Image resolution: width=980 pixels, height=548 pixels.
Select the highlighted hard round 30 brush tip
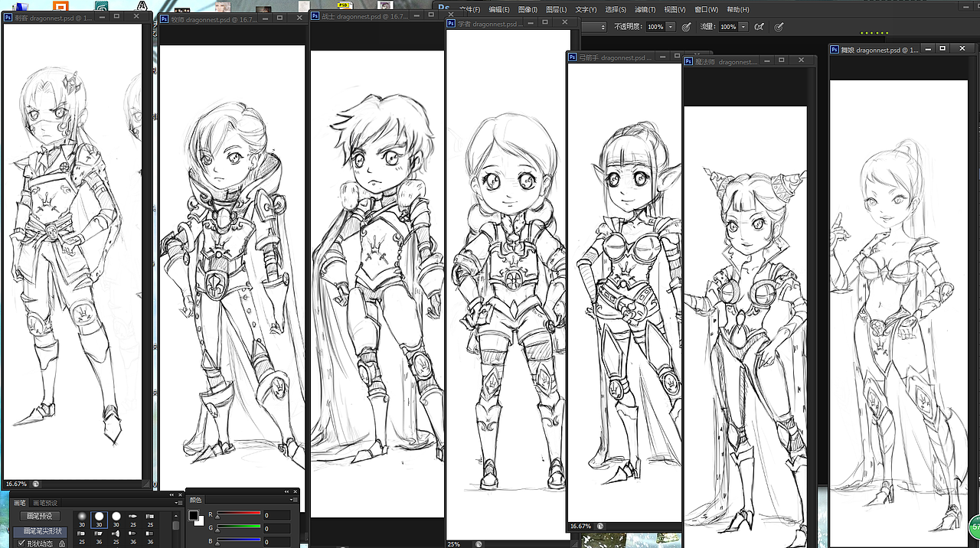(99, 520)
